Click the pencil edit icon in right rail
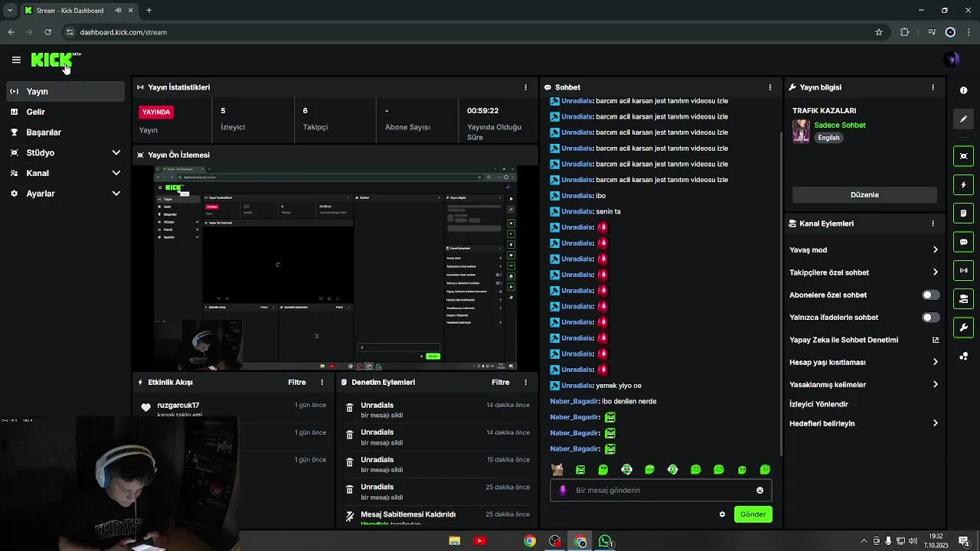The height and width of the screenshot is (551, 980). (963, 119)
